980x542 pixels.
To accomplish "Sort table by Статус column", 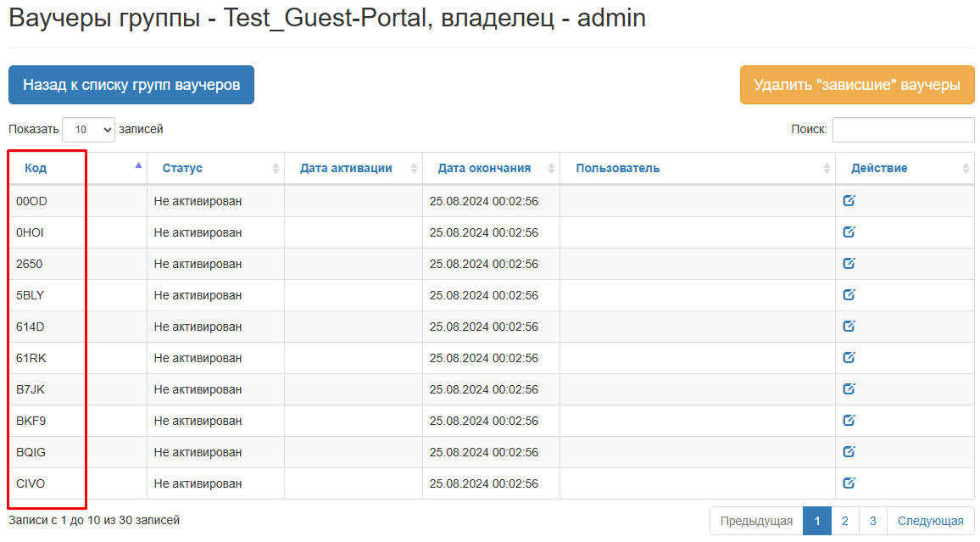I will tap(182, 168).
